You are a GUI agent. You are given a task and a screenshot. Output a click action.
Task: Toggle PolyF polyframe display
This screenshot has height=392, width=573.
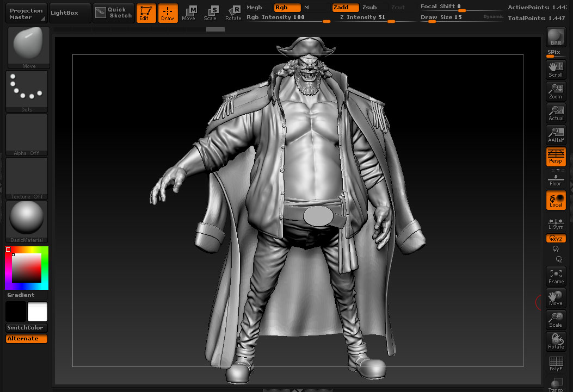click(x=556, y=363)
